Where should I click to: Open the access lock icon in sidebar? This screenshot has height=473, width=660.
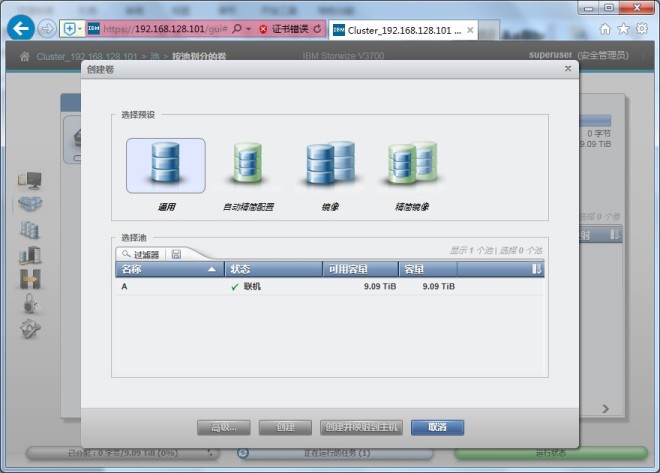pyautogui.click(x=30, y=303)
